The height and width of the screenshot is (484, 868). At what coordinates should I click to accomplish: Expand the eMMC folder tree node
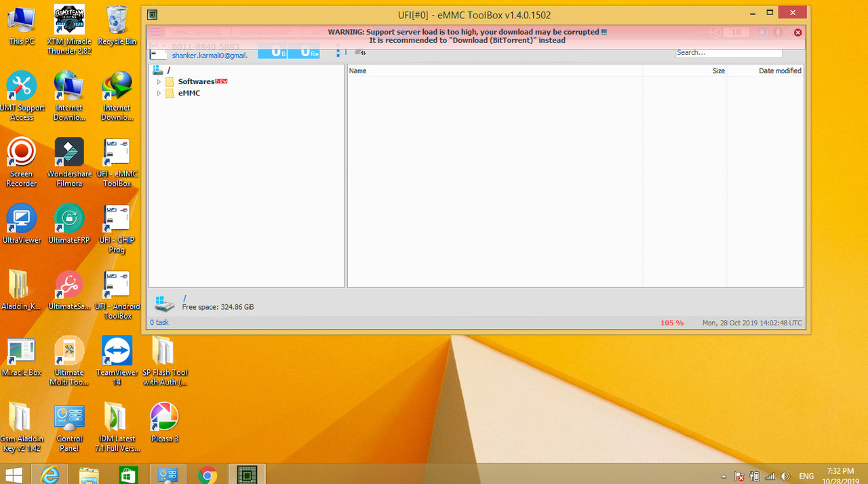[159, 94]
